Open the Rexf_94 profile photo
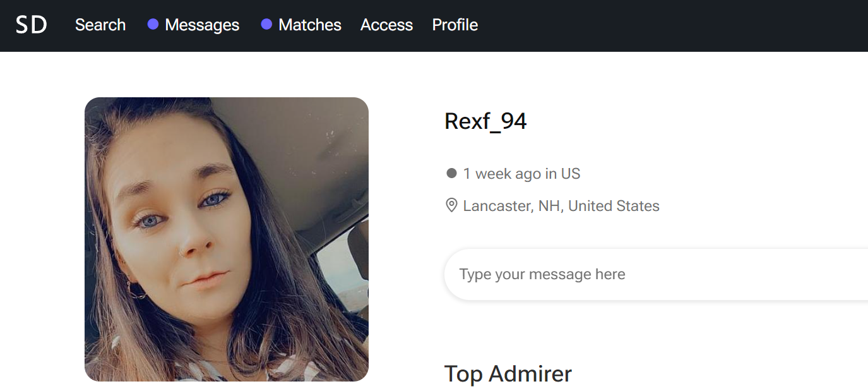 coord(227,239)
